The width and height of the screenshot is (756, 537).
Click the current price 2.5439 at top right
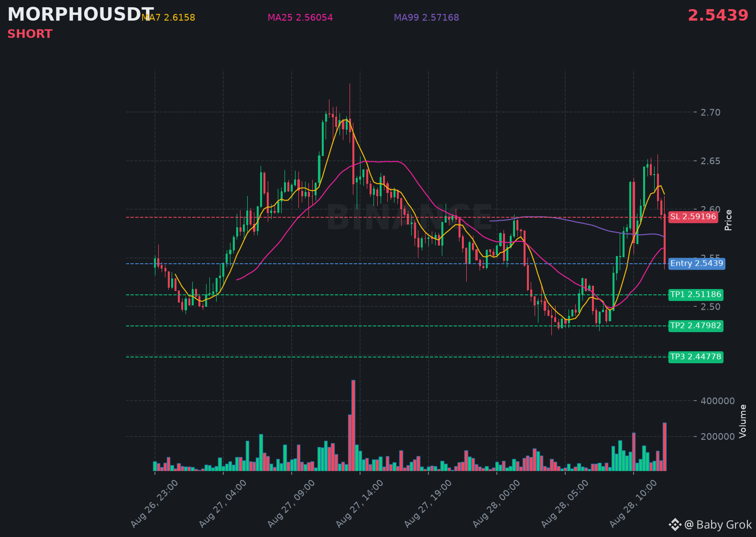(x=718, y=15)
